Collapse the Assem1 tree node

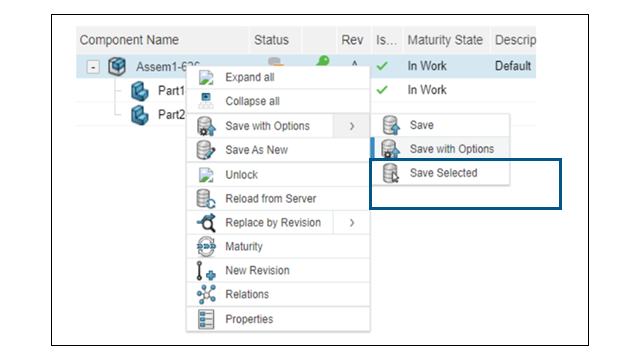[x=93, y=66]
